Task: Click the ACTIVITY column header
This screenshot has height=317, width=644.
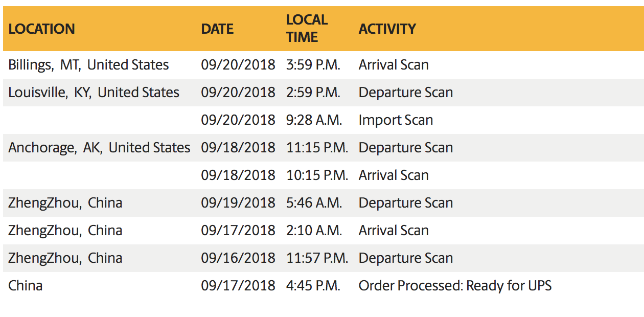Action: click(x=387, y=29)
